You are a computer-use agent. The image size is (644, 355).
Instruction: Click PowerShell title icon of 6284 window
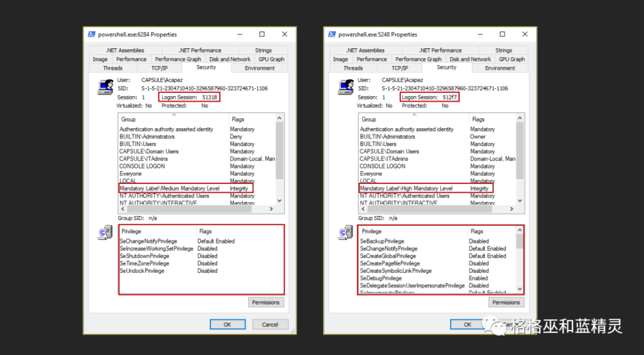(x=92, y=35)
